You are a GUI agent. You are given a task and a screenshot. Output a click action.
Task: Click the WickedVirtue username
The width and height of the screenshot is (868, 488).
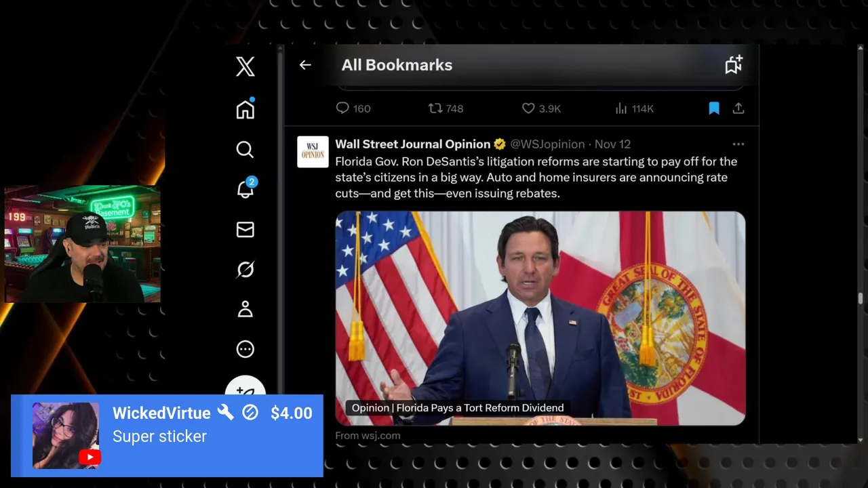click(x=161, y=413)
